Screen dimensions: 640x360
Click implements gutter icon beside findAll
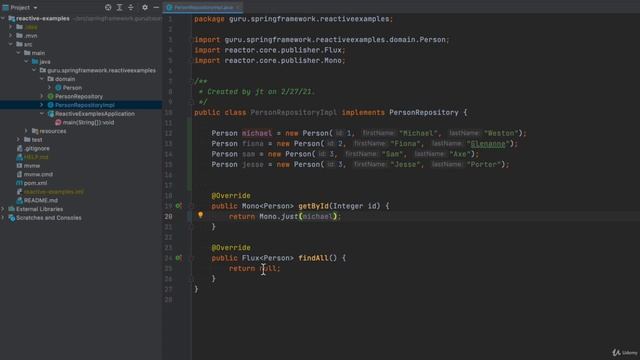point(178,258)
